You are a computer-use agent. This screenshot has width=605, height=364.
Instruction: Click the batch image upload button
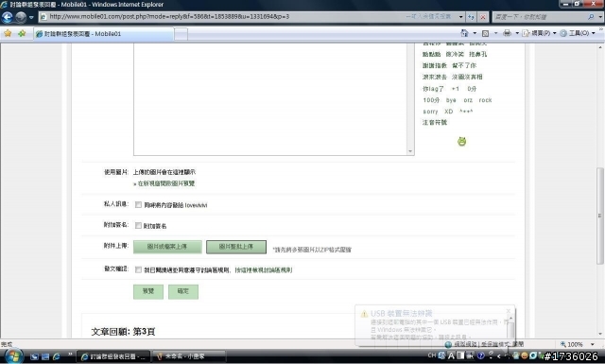point(236,247)
